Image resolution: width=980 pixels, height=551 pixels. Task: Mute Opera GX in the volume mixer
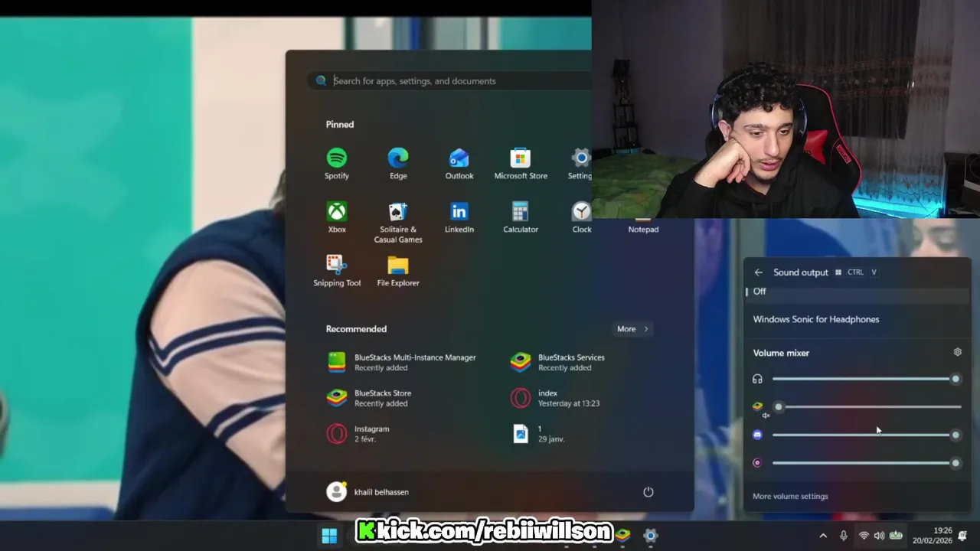coord(757,463)
